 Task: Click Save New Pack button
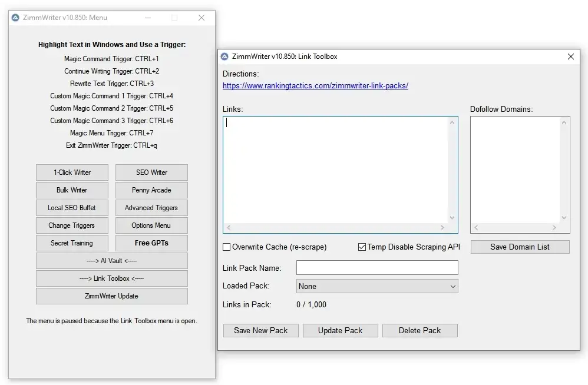tap(260, 330)
